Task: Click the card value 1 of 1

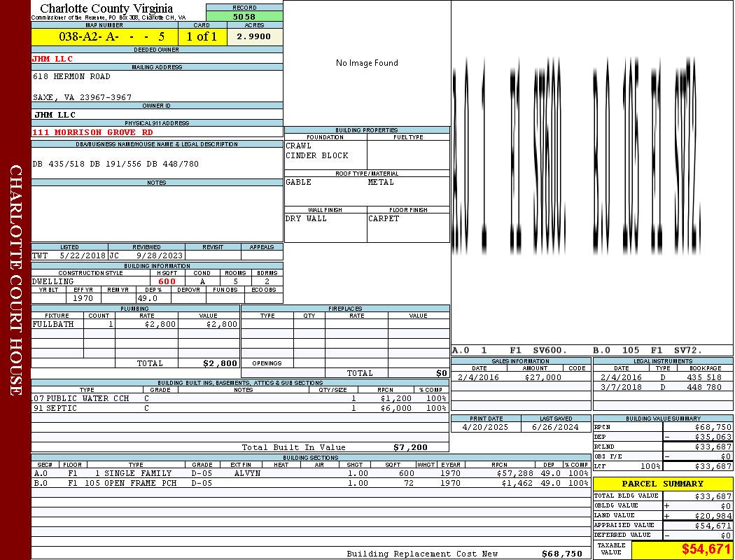Action: [202, 36]
